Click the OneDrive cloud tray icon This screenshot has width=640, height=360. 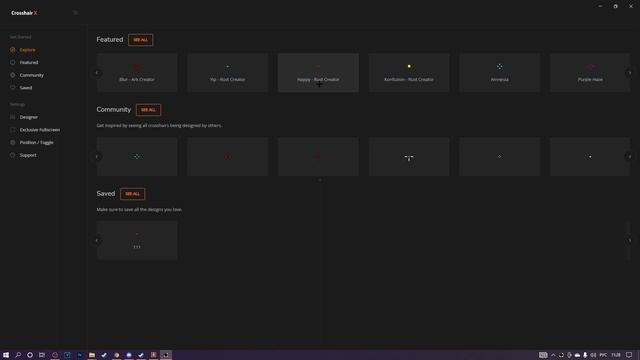[577, 355]
